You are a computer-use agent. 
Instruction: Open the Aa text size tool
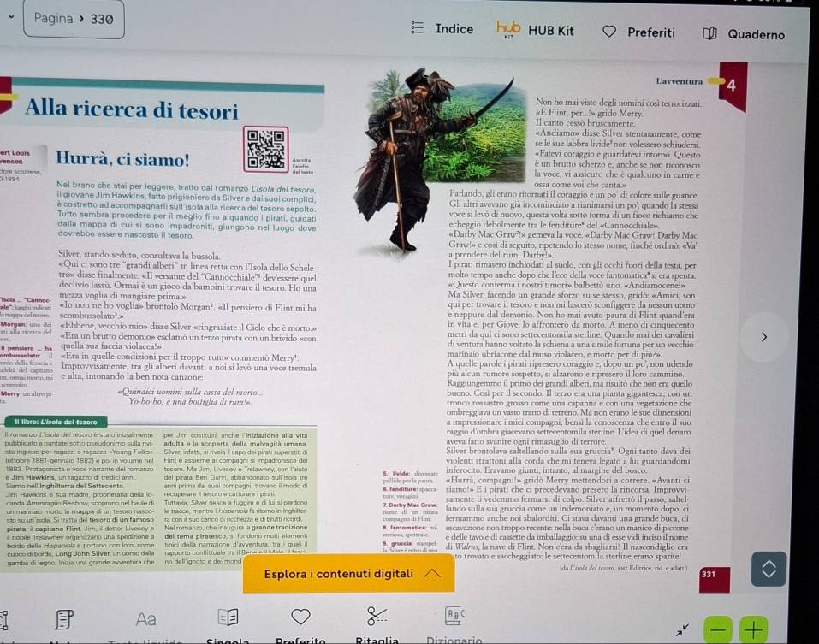pos(145,618)
